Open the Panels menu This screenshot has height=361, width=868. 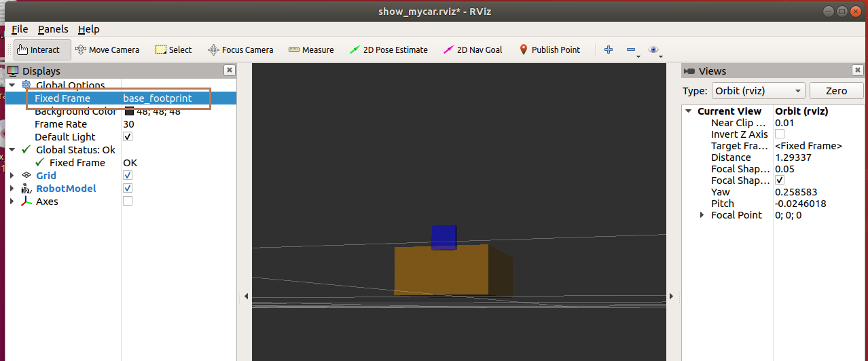pos(53,29)
